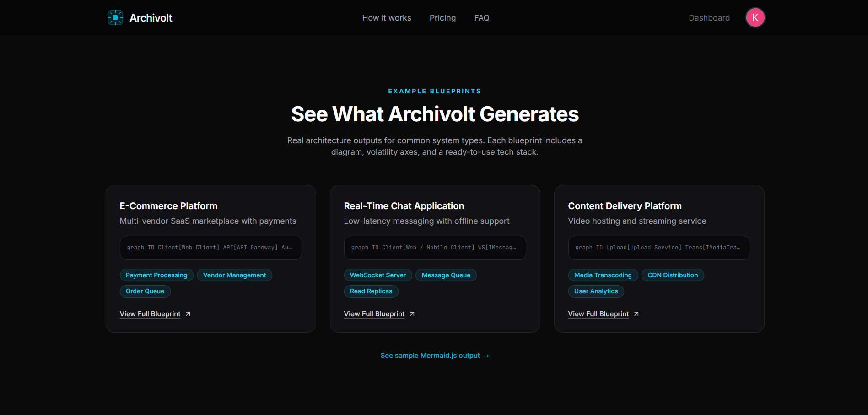Select the Payment Processing tag
The width and height of the screenshot is (868, 415).
pyautogui.click(x=156, y=275)
